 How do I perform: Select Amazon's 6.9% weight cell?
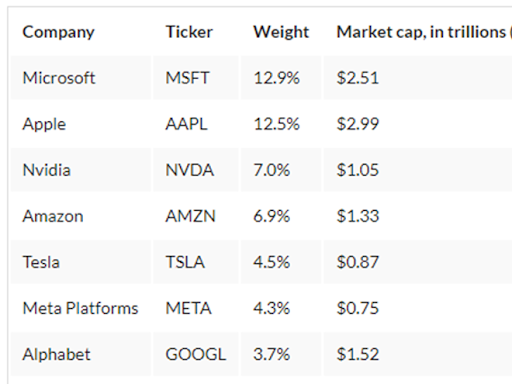pos(281,216)
